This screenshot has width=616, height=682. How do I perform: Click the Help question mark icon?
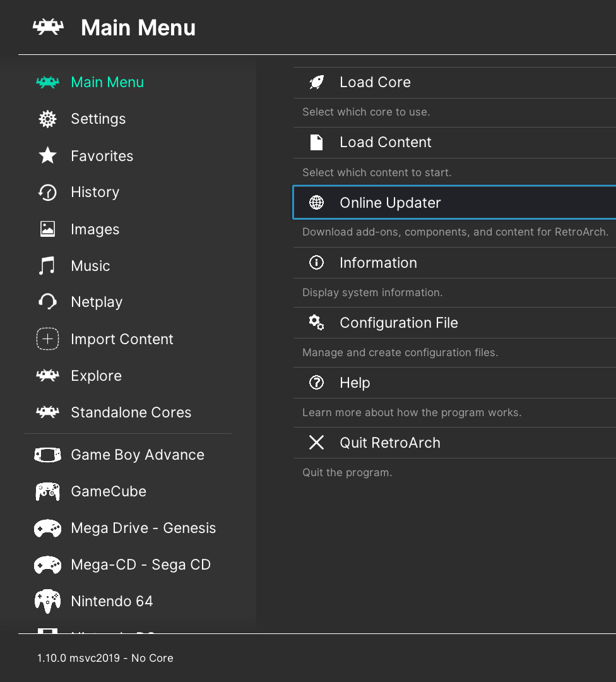tap(316, 383)
